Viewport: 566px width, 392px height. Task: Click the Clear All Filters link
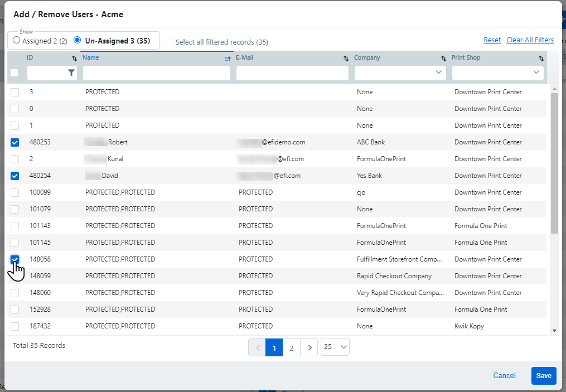click(x=530, y=40)
